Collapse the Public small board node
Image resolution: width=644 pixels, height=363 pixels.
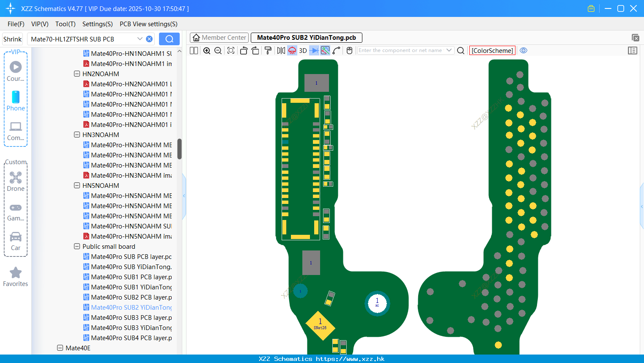tap(77, 246)
